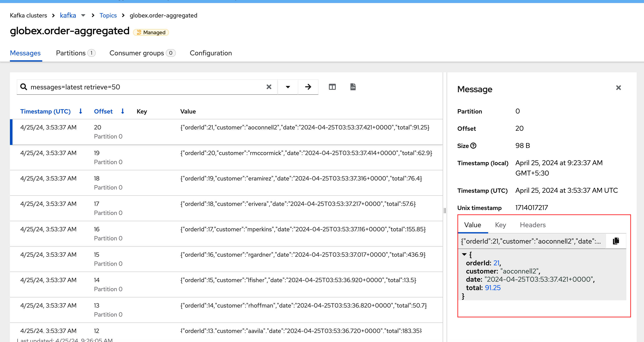Click the panel splitter drag handle
This screenshot has width=644, height=342.
445,211
